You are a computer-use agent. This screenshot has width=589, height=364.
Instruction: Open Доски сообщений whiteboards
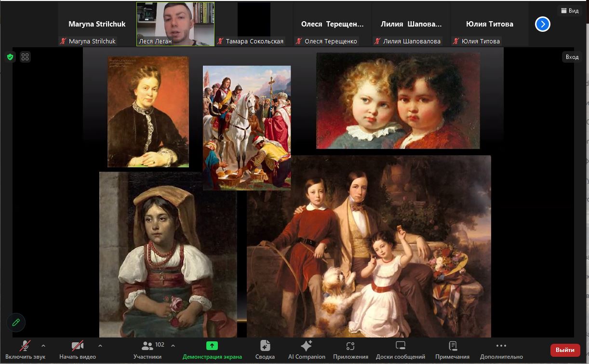[401, 351]
